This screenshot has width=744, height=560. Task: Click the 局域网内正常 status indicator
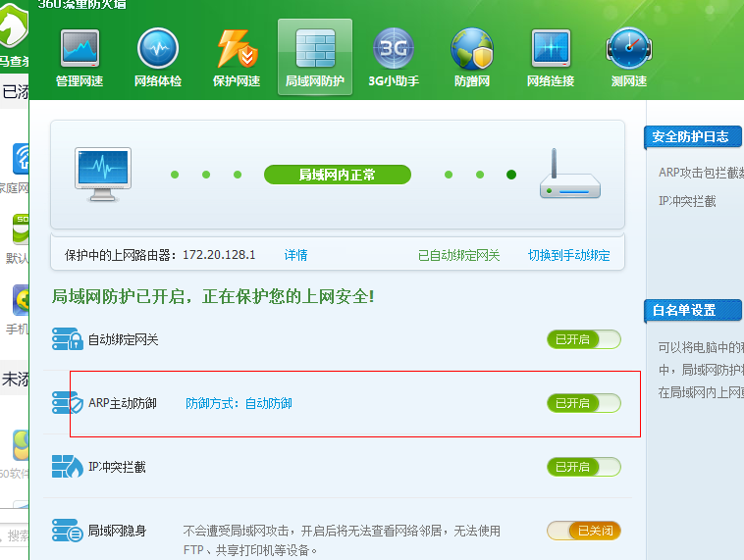337,175
